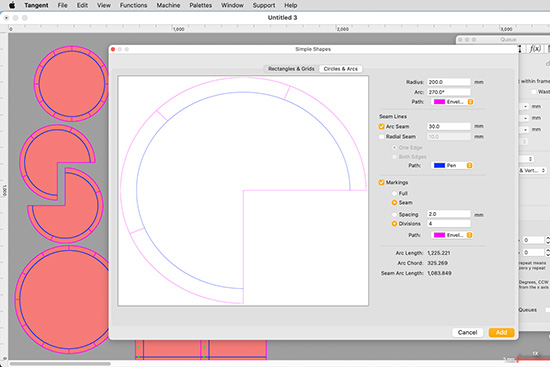Click the Radius input field

449,82
